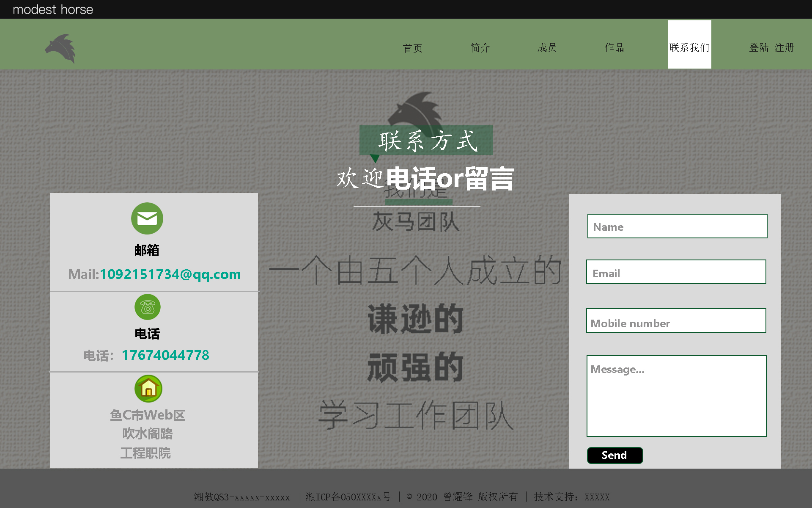Viewport: 812px width, 508px height.
Task: Open the 首页 home menu item
Action: pos(412,48)
